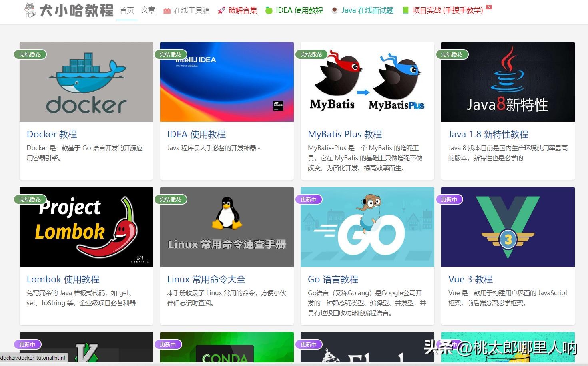Follow the Go 语言教程 title link

click(333, 279)
